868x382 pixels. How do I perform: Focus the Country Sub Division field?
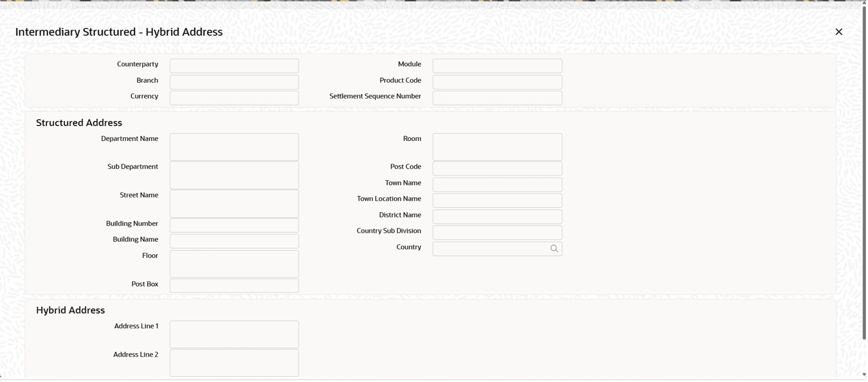tap(497, 232)
